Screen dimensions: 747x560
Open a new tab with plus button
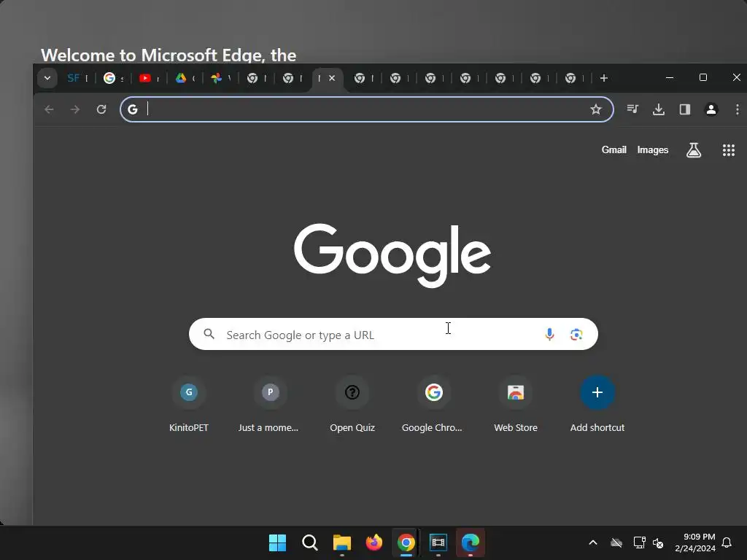coord(603,78)
